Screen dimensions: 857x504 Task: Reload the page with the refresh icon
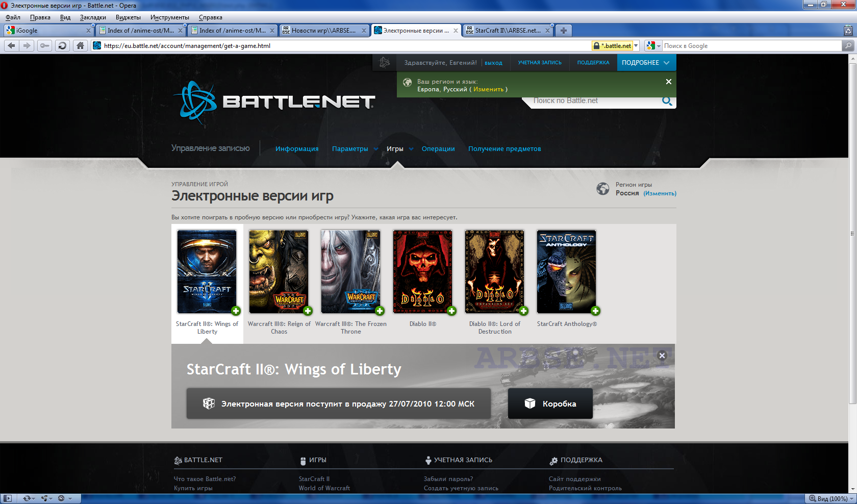click(62, 45)
